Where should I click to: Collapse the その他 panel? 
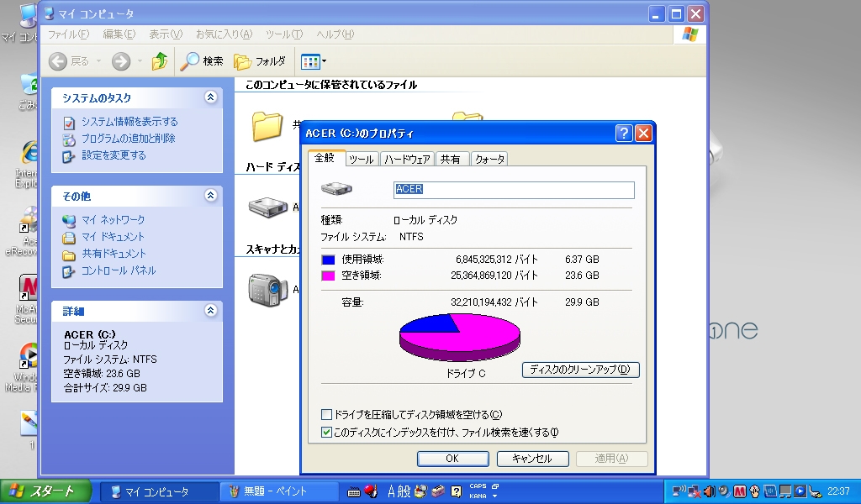click(x=210, y=196)
